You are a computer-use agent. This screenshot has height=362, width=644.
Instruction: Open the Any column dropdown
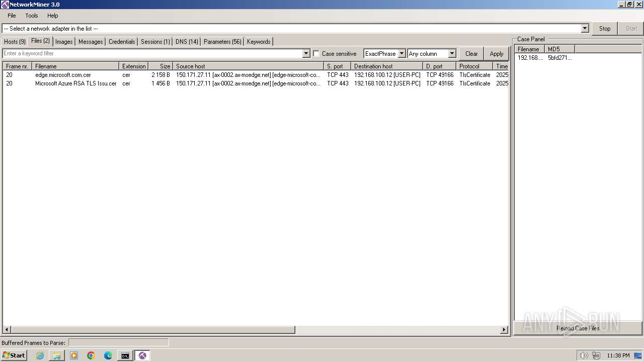pos(452,53)
